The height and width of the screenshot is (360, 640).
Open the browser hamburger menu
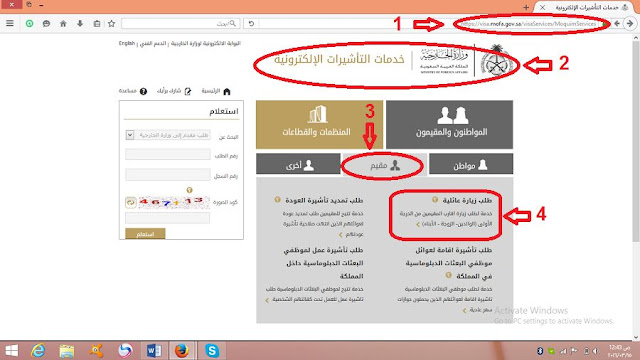click(x=10, y=23)
